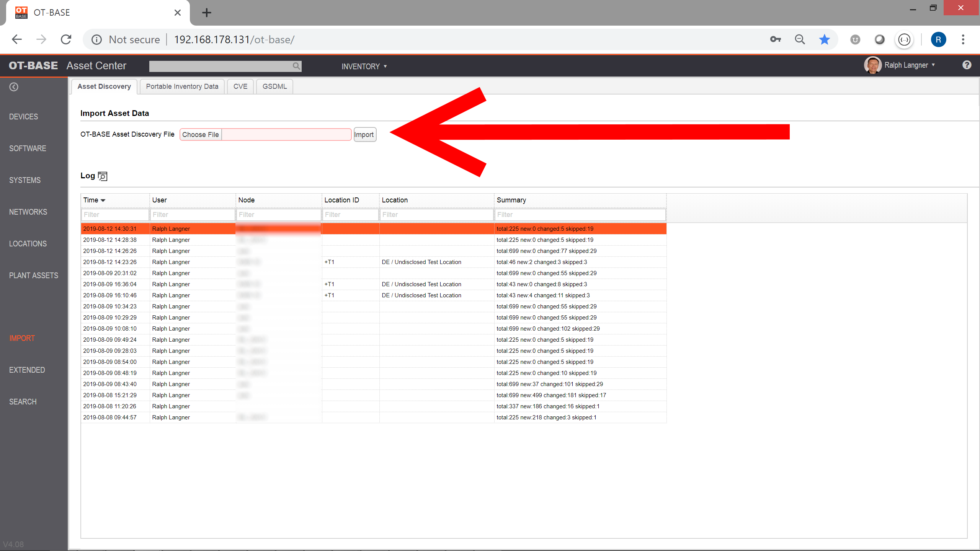
Task: Click the Location ID filter field
Action: [350, 215]
